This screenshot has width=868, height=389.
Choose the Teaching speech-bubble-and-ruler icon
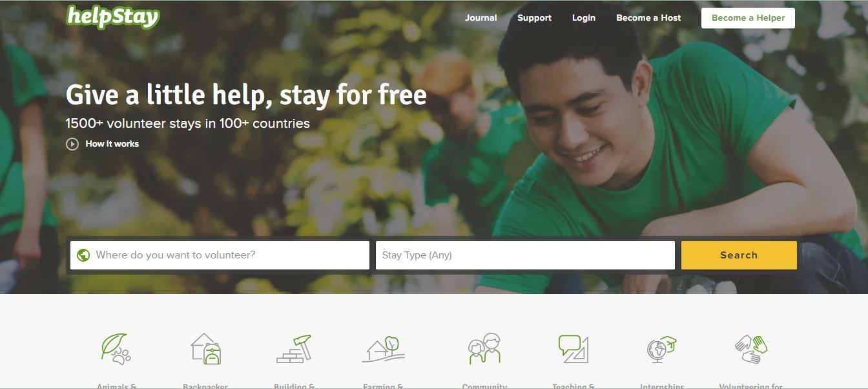(x=573, y=349)
